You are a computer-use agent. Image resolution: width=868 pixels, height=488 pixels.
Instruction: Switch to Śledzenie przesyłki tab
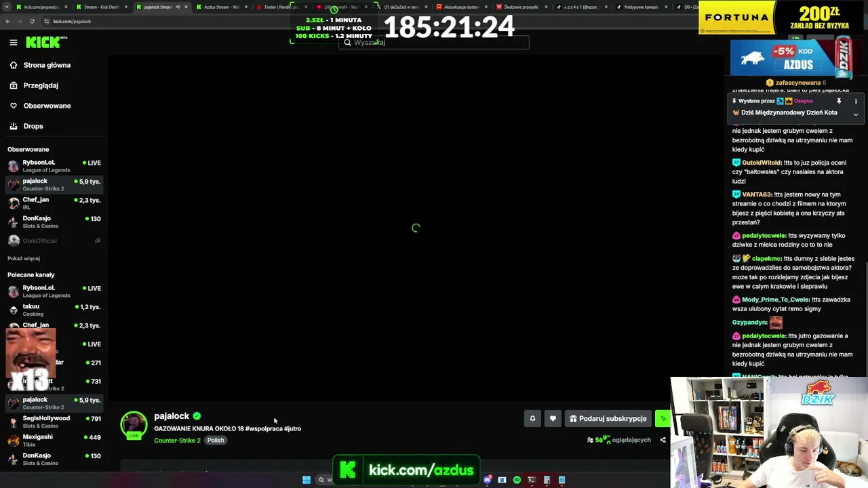(521, 7)
